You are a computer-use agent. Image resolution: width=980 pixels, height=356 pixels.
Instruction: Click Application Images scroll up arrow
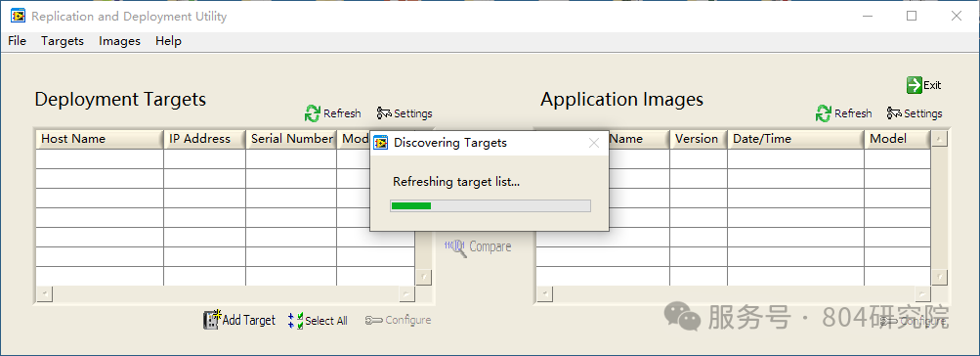(x=939, y=138)
